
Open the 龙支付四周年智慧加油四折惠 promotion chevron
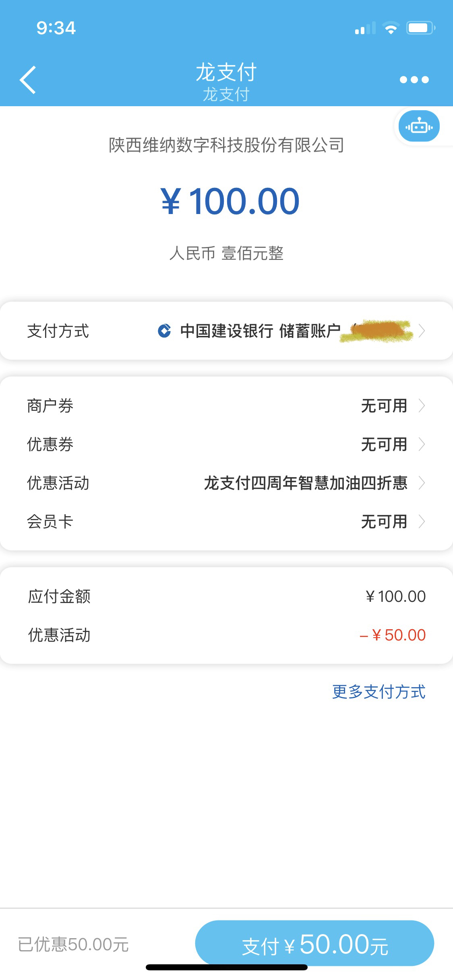click(x=422, y=483)
